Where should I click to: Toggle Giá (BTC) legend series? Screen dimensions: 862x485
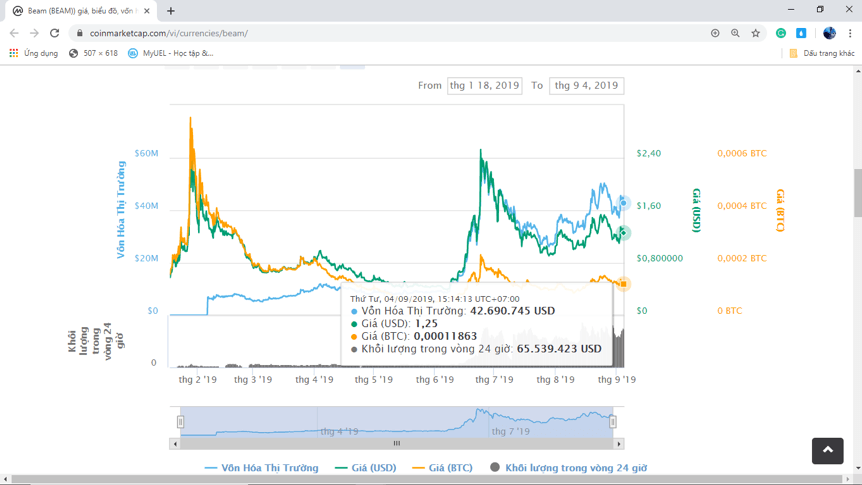click(x=442, y=467)
